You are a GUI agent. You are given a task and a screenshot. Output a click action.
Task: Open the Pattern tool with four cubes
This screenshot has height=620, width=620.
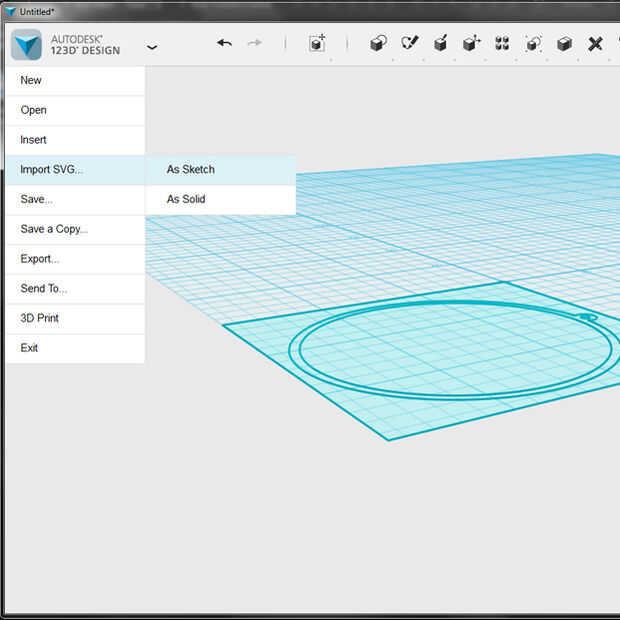pos(502,43)
